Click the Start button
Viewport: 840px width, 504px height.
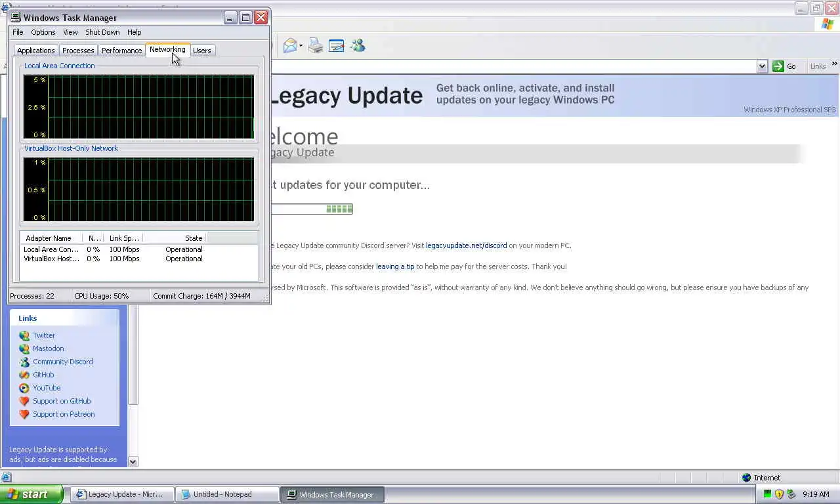coord(31,494)
